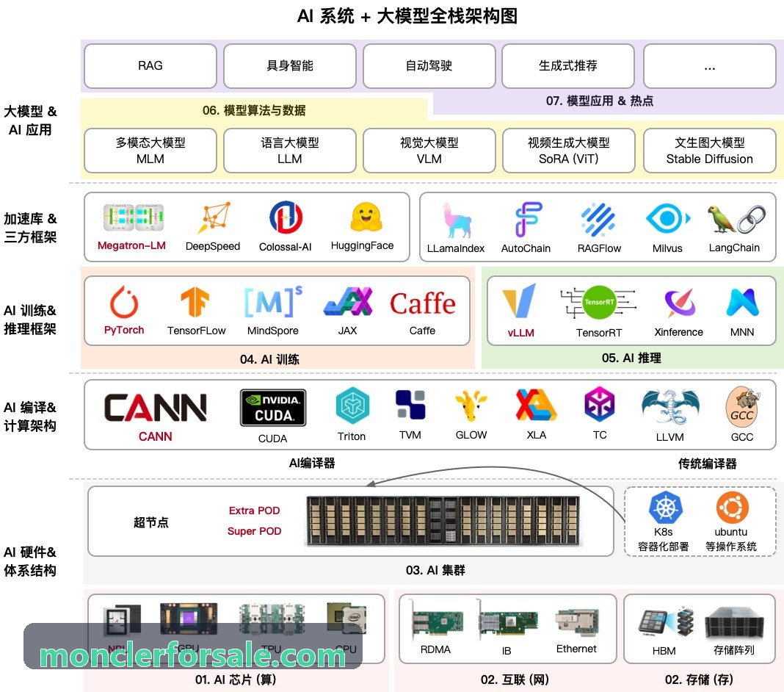Click the "03. AI 集群" label
This screenshot has height=692, width=784.
click(x=435, y=570)
